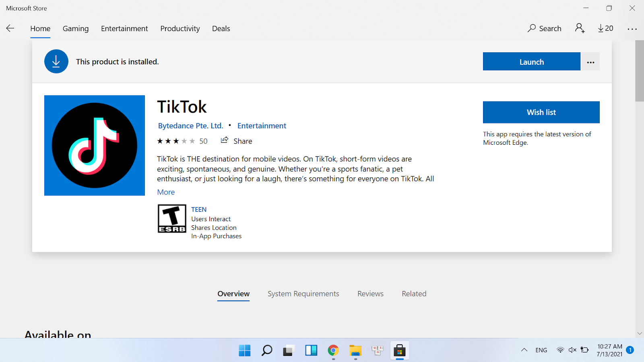
Task: Click "In-App Purchases" rating descriptor
Action: pyautogui.click(x=217, y=236)
